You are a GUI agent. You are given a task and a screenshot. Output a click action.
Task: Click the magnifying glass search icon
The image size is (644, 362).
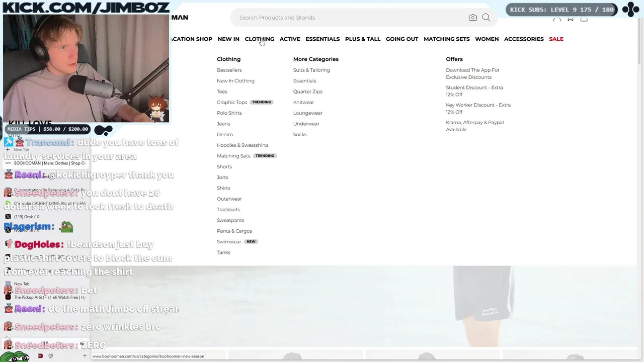pyautogui.click(x=486, y=18)
